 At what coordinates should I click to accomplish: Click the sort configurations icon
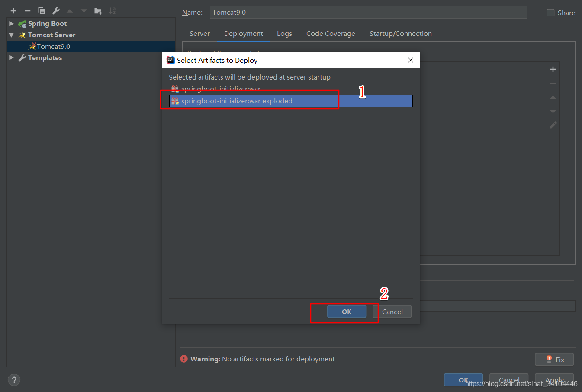point(112,11)
